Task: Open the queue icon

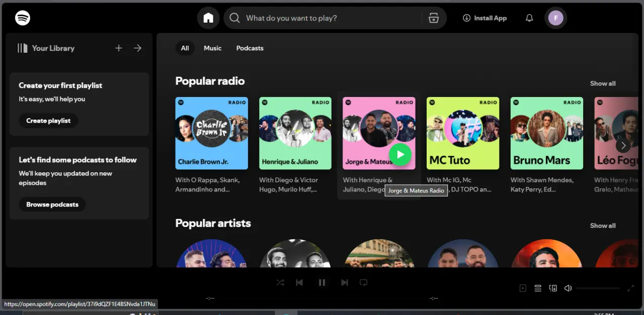Action: 538,288
